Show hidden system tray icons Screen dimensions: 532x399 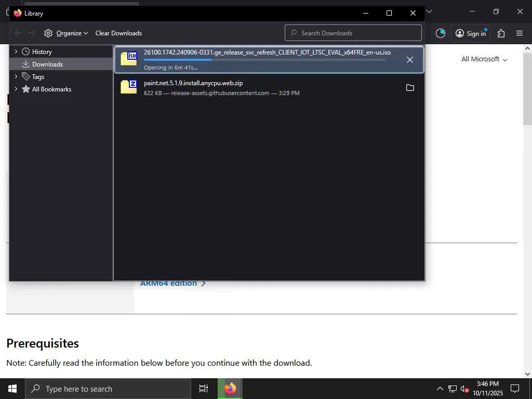tap(440, 389)
